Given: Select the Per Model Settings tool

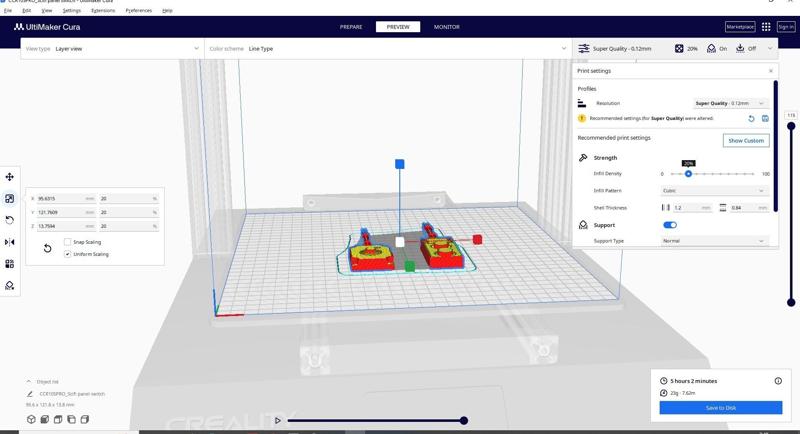Looking at the screenshot, I should [10, 264].
